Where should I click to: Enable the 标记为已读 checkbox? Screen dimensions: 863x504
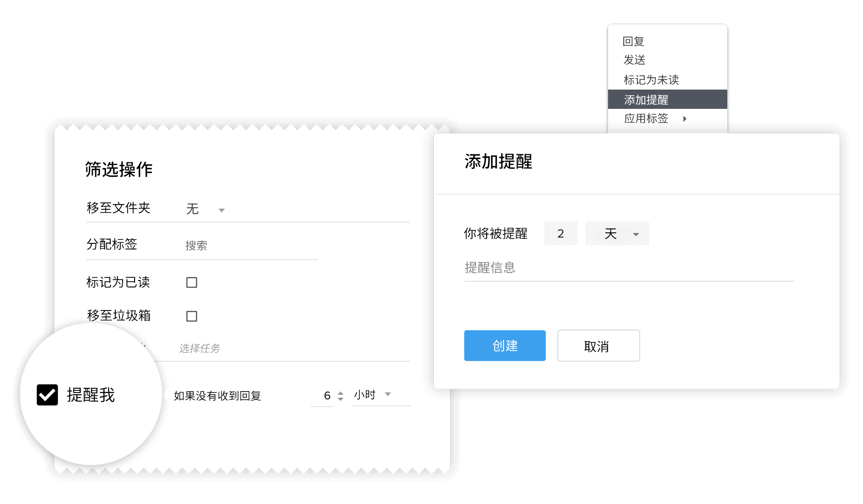191,282
